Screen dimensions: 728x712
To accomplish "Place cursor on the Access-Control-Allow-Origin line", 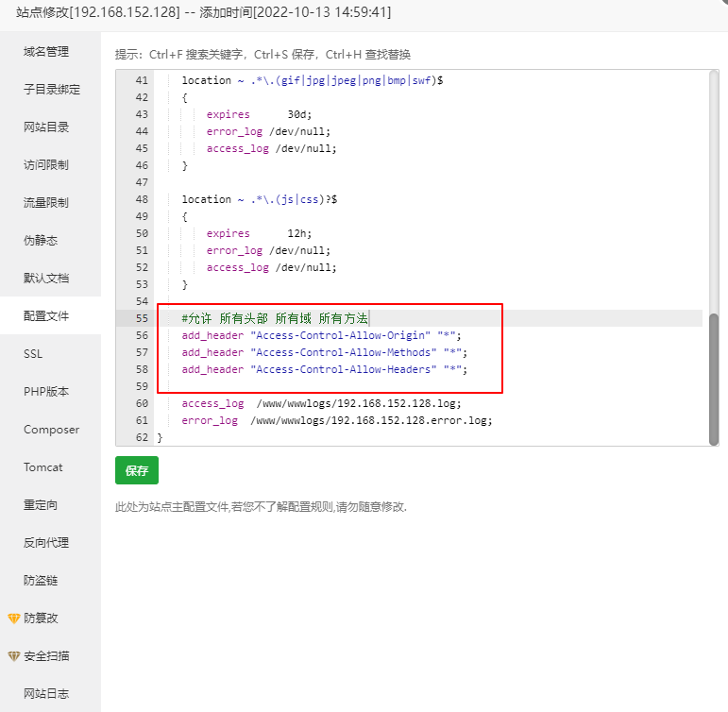I will click(321, 335).
